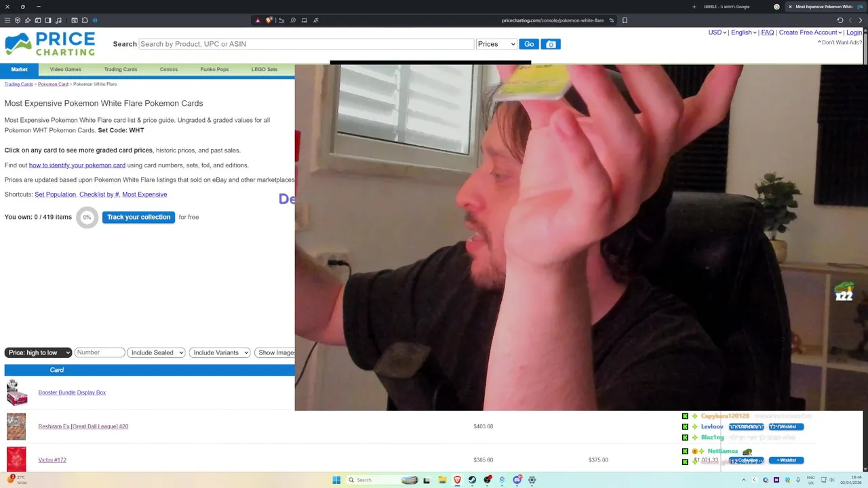
Task: Open the Windows Start menu
Action: (336, 480)
